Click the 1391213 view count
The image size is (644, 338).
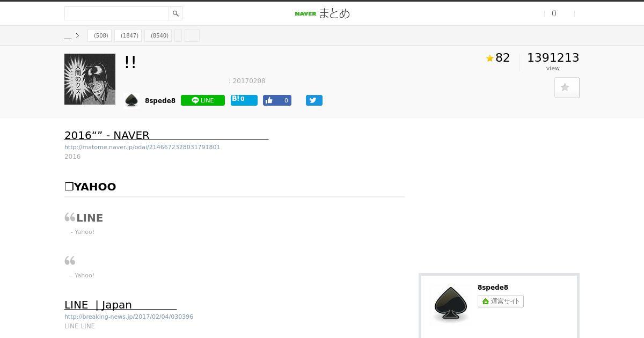[x=553, y=57]
